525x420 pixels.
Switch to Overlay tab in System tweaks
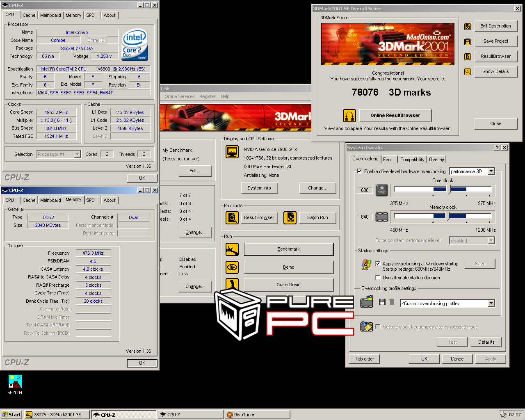(x=436, y=160)
